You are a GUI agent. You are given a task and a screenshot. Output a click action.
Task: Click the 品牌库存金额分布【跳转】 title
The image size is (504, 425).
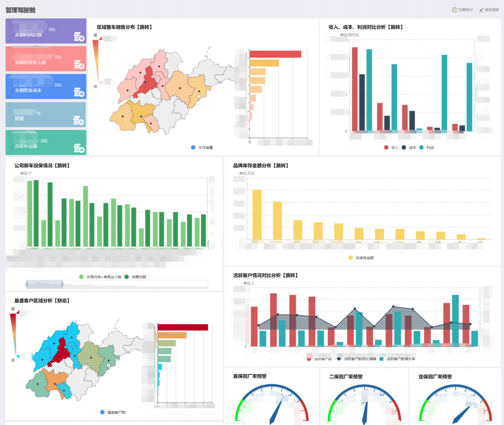(x=261, y=165)
